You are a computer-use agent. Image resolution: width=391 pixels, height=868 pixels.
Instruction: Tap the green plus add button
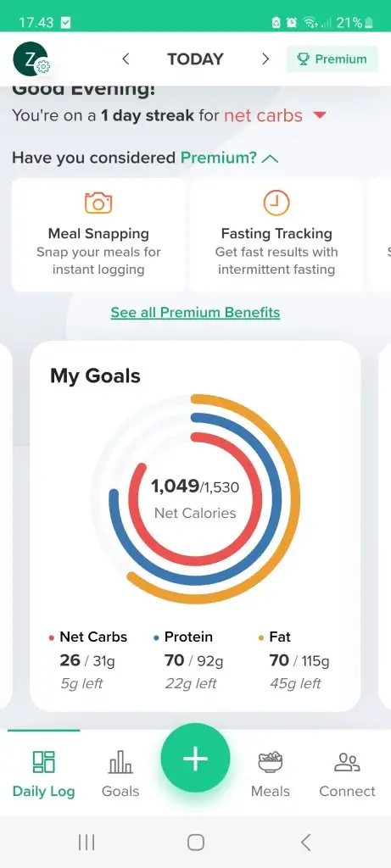click(195, 759)
